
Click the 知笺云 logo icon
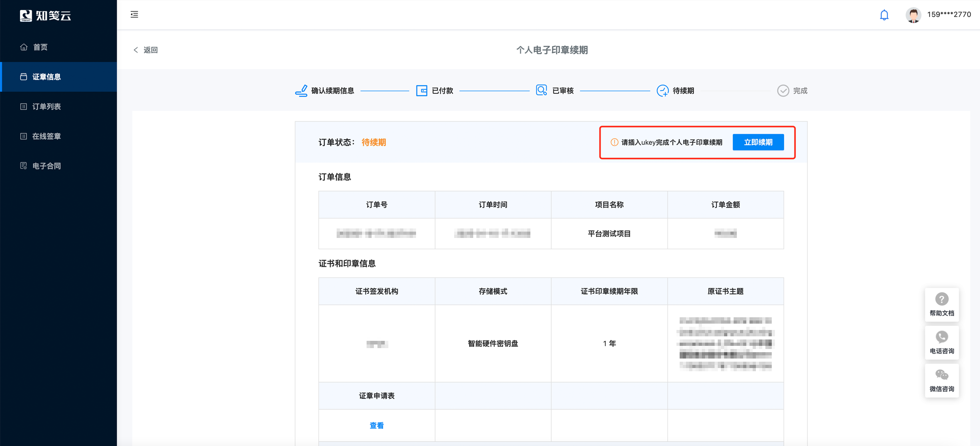(x=26, y=15)
